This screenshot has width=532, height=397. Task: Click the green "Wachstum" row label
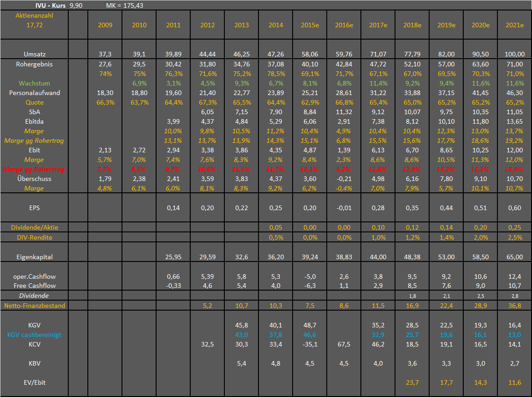pos(34,83)
